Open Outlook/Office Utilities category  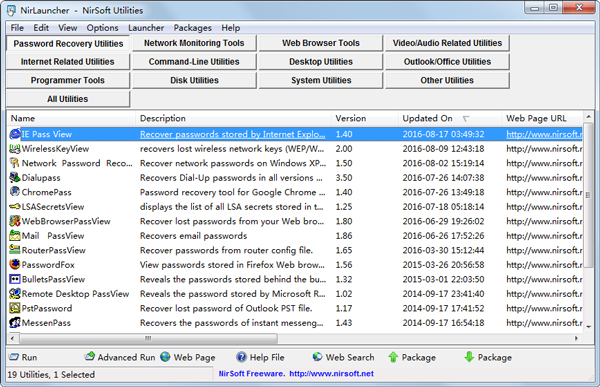click(x=447, y=62)
